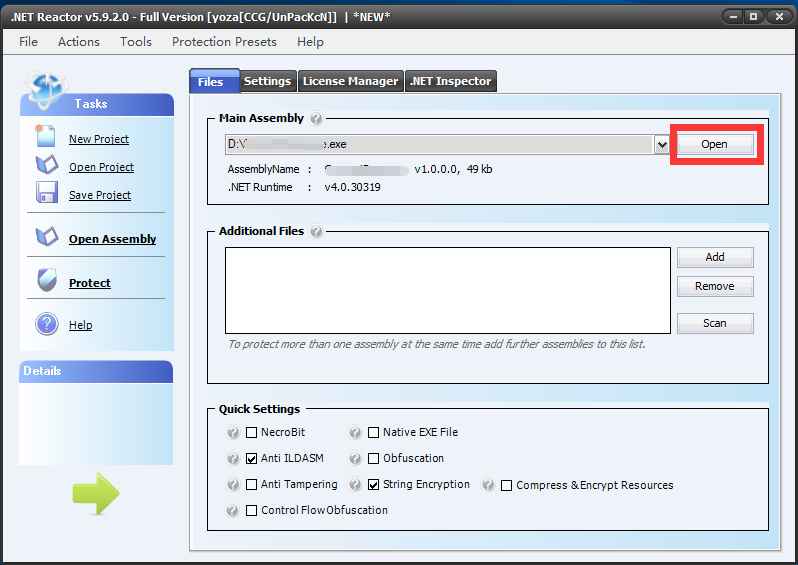Click the Protect link in Tasks

pos(90,283)
